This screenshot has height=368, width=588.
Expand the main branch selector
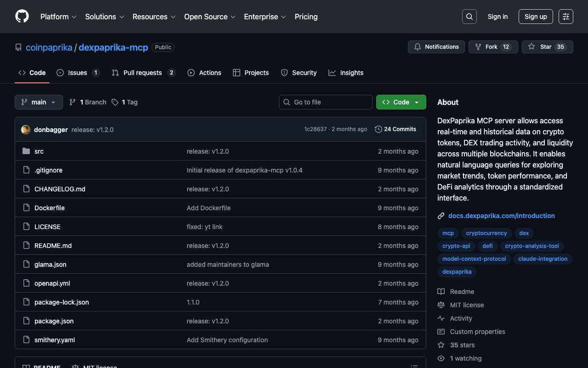click(x=39, y=102)
